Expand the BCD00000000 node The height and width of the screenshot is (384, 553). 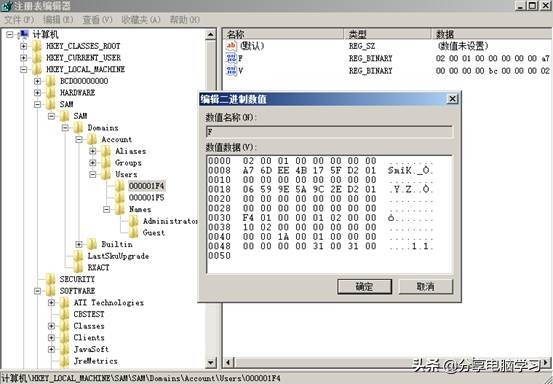[x=37, y=81]
